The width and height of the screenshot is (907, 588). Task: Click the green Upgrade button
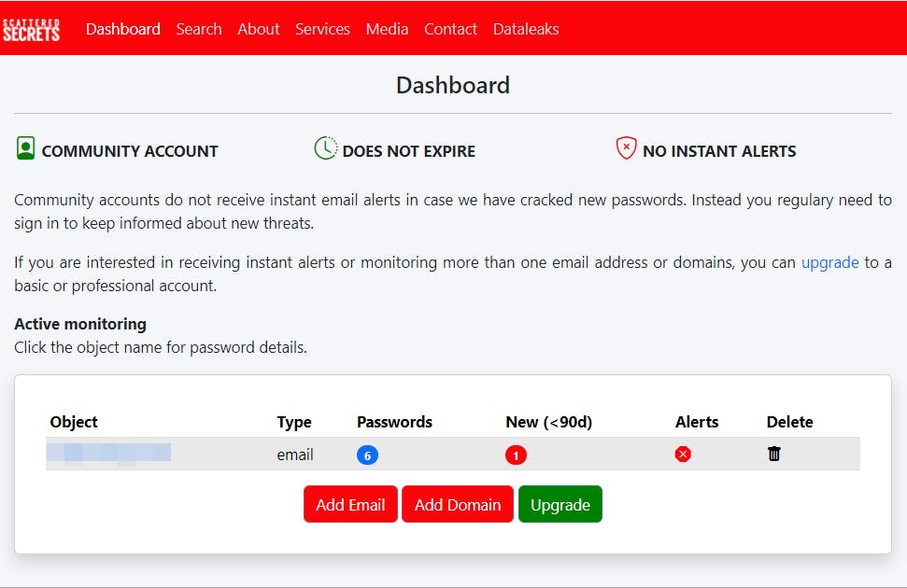point(560,505)
